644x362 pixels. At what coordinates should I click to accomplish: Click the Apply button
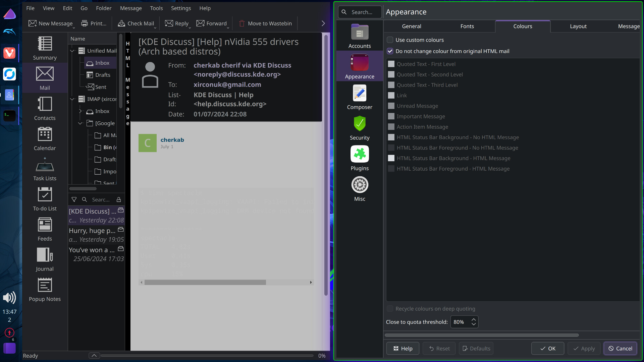(584, 349)
